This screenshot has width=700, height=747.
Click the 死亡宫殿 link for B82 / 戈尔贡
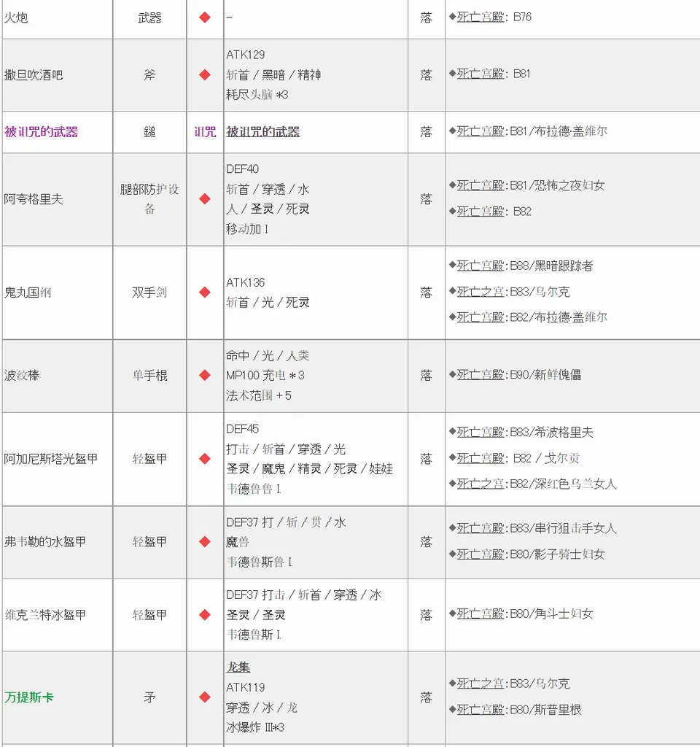pyautogui.click(x=481, y=458)
